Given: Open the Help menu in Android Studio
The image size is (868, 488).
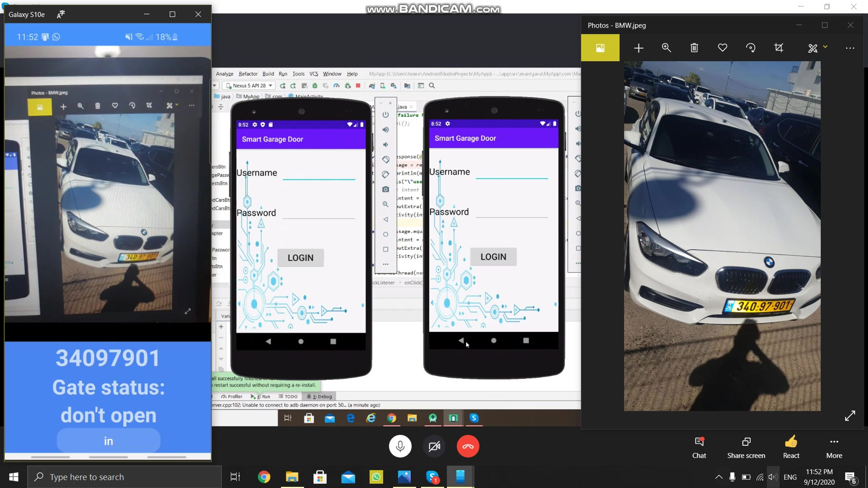Looking at the screenshot, I should [352, 74].
